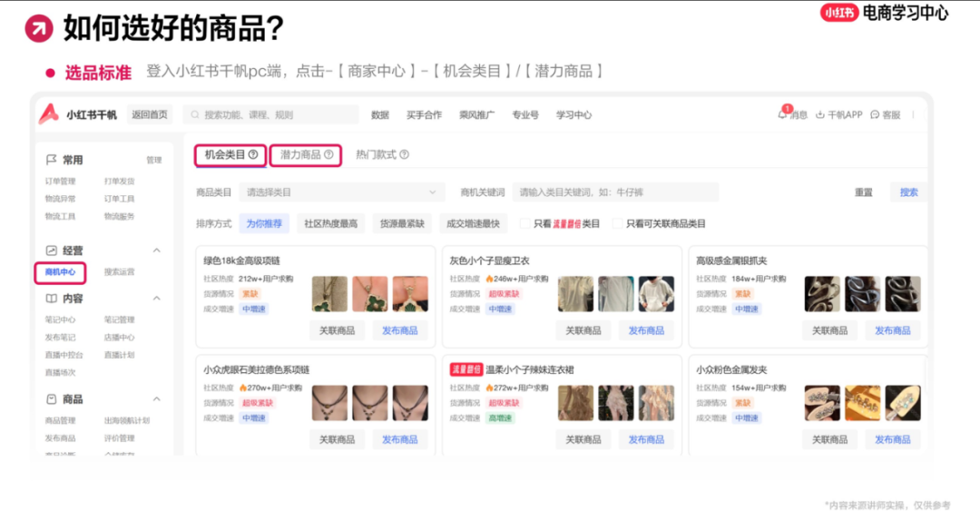Sort by 社区热度最高
The height and width of the screenshot is (511, 980).
tap(330, 223)
